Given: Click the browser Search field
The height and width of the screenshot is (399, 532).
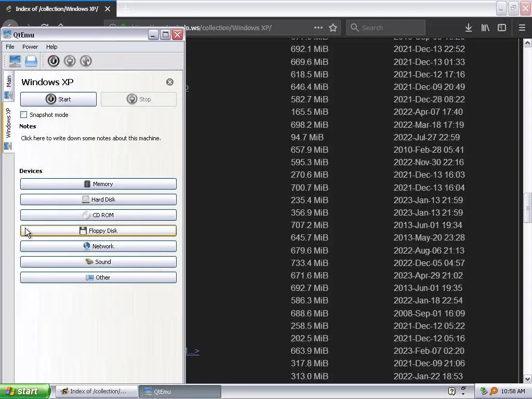Looking at the screenshot, I should point(385,28).
